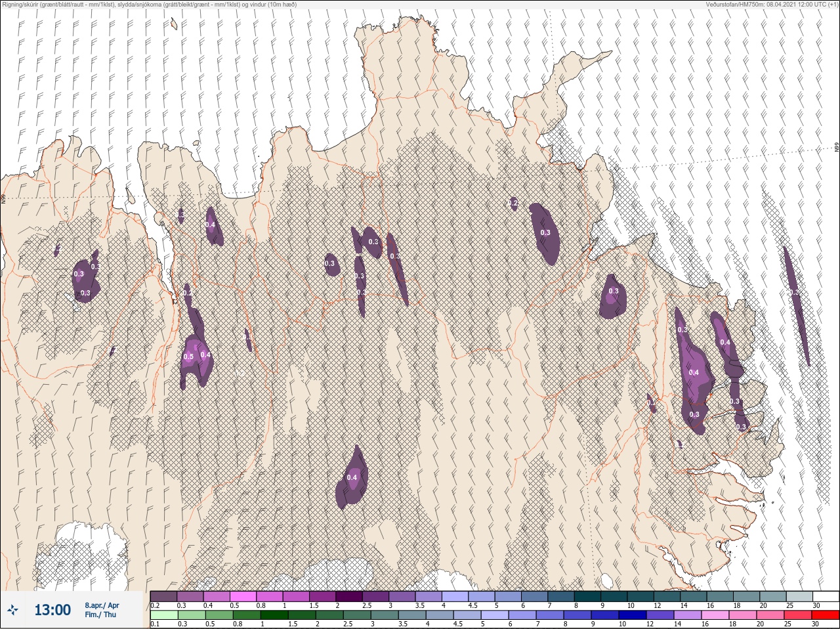The width and height of the screenshot is (840, 629).
Task: Select white swatch at 30 in upper legend row
Action: coord(826,596)
